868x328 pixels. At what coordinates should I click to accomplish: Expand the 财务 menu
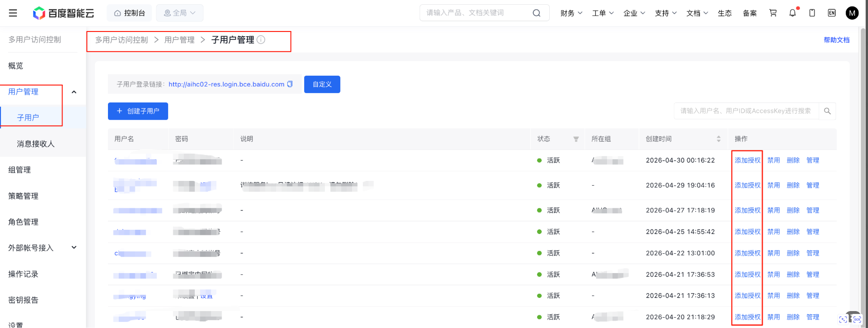[571, 13]
